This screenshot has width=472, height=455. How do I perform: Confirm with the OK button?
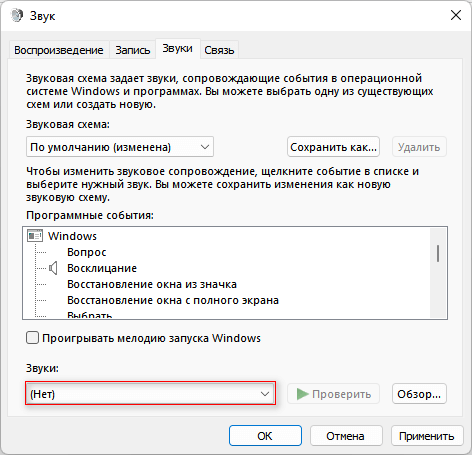pos(265,435)
